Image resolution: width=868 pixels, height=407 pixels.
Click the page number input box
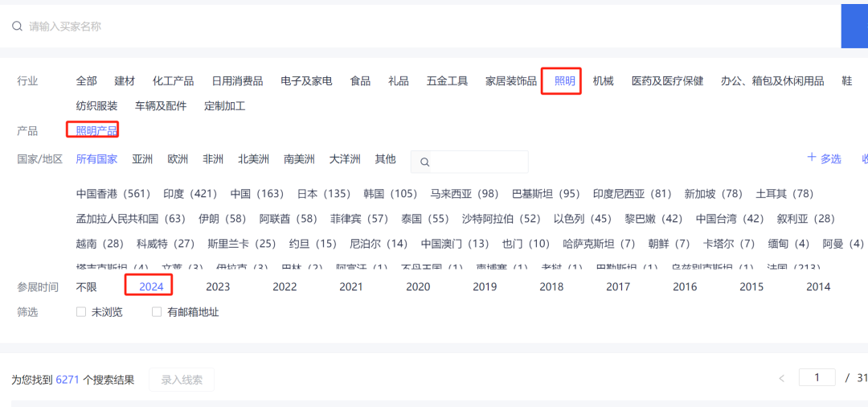tap(817, 378)
